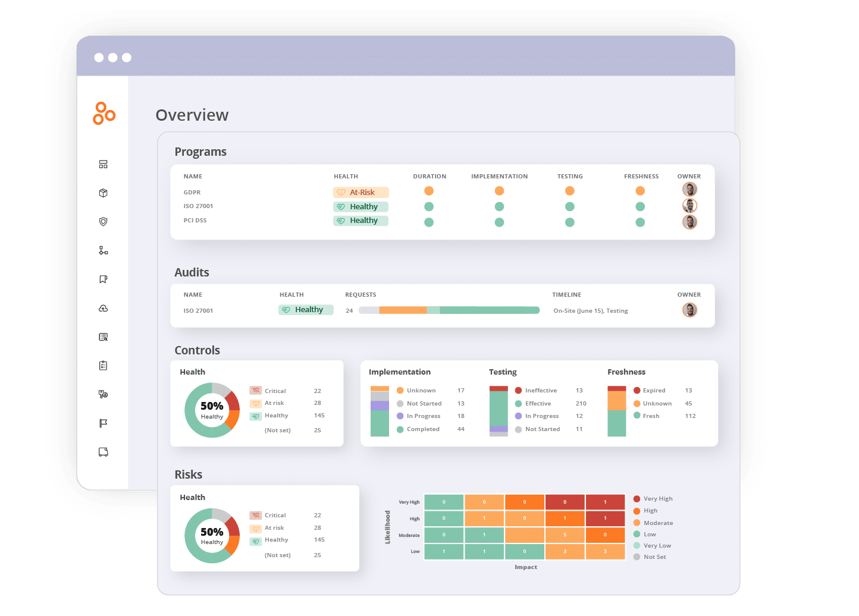Click Unknown entry in Implementation legend
Screen dimensions: 859x616
pos(431,391)
